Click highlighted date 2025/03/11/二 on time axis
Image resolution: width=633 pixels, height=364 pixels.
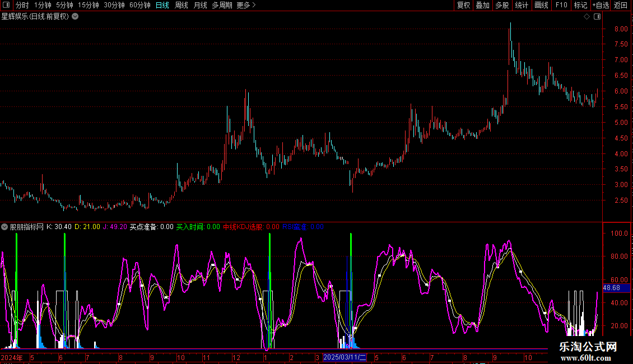pos(345,357)
